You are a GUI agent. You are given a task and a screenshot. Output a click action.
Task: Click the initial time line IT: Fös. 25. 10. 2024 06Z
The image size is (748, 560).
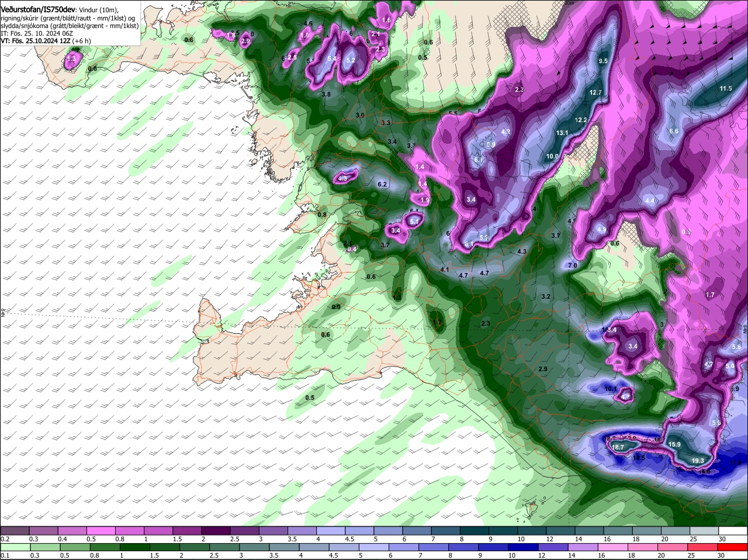coord(36,34)
